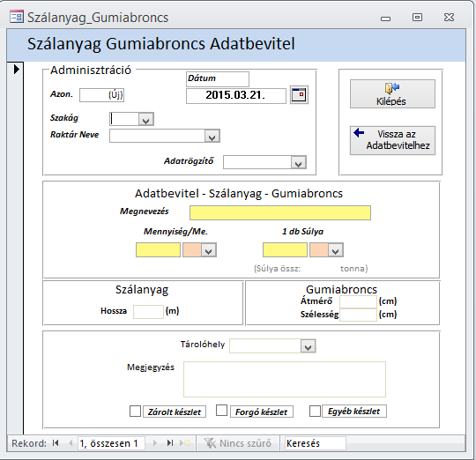The height and width of the screenshot is (460, 476).
Task: Create new blank record icon
Action: click(185, 443)
